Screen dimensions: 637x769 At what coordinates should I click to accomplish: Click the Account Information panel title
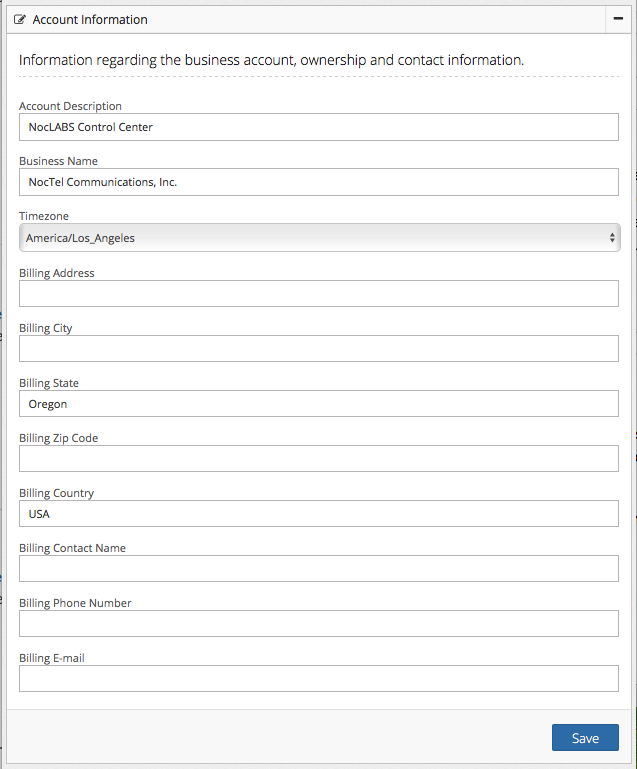coord(90,20)
